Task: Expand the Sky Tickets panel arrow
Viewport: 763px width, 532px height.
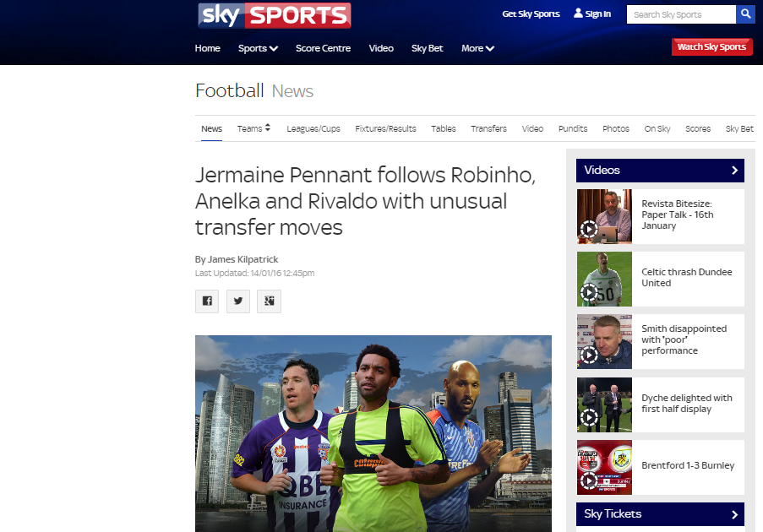Action: click(735, 514)
